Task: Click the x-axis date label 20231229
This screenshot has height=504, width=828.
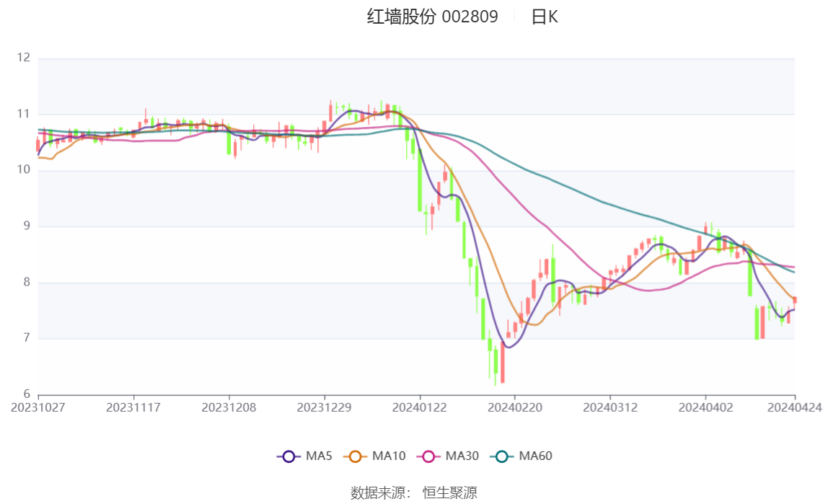Action: (x=324, y=408)
